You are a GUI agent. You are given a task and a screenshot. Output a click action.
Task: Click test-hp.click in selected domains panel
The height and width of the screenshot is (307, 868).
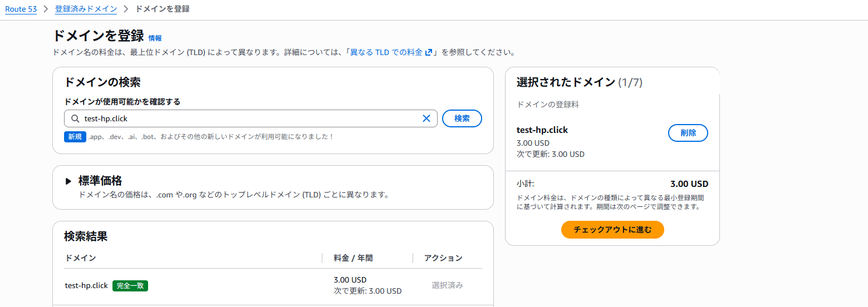point(542,130)
